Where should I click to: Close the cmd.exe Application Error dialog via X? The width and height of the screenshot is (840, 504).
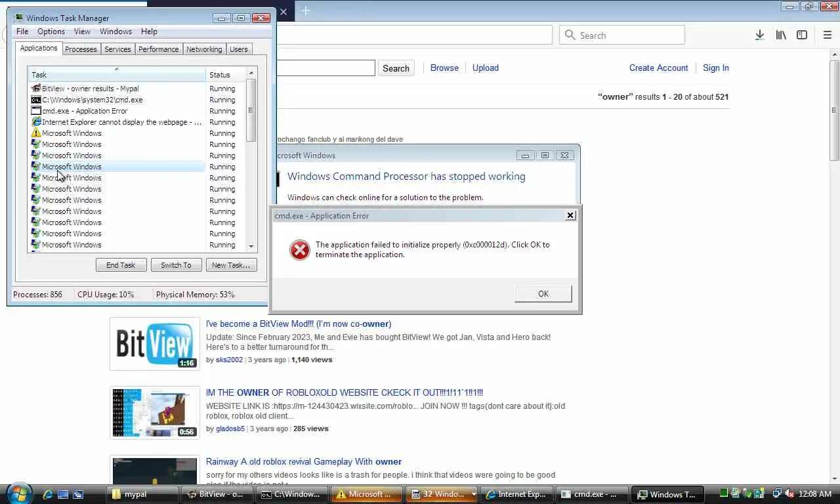[570, 215]
